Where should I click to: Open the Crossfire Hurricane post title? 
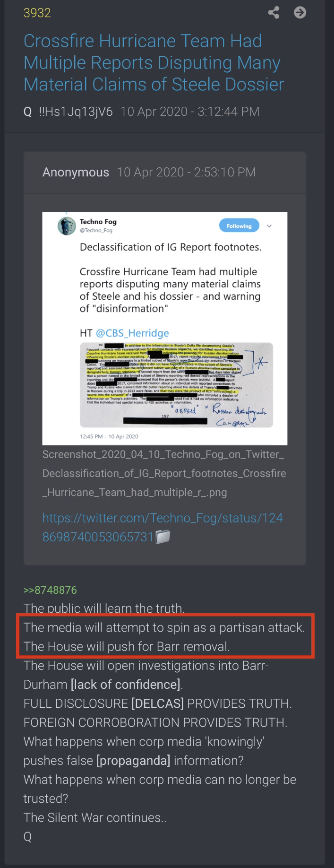coord(154,62)
